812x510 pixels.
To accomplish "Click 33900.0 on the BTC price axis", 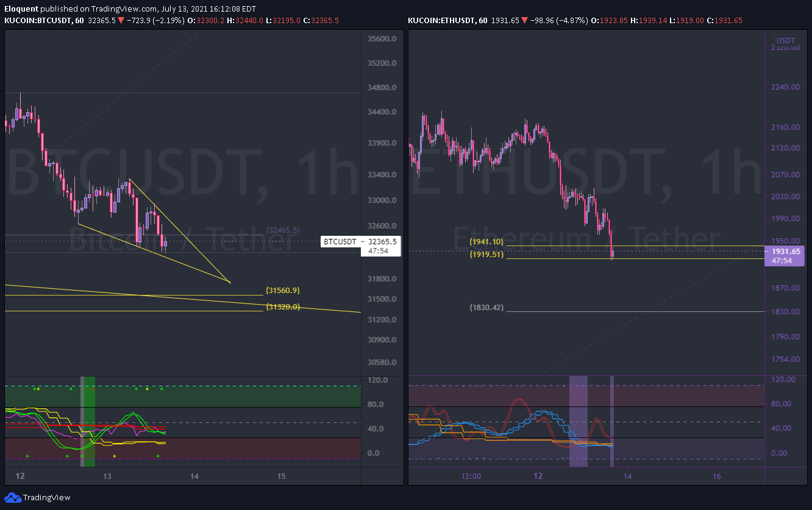I will 382,143.
